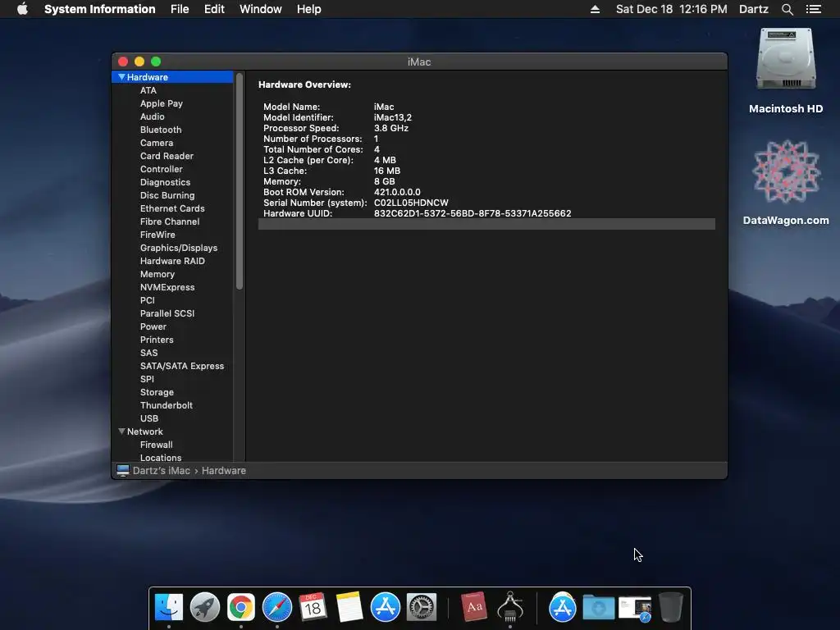Select Parallel SCSI in the sidebar

167,313
